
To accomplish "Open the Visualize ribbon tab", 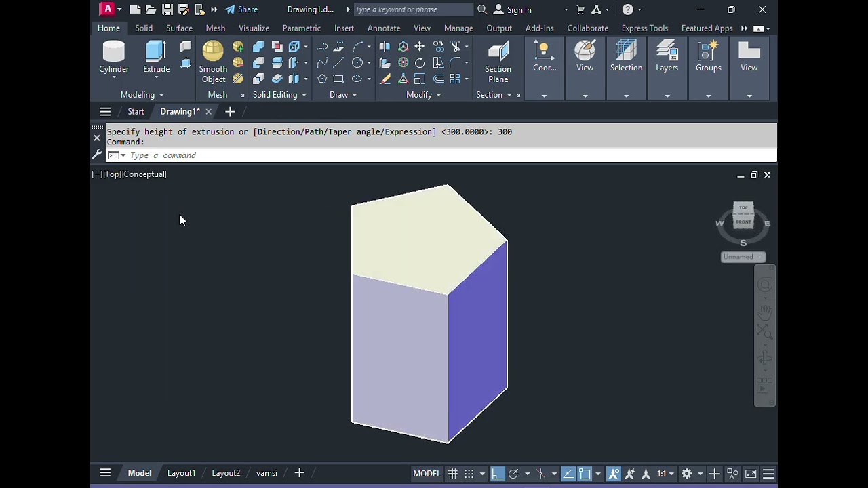I will 254,28.
